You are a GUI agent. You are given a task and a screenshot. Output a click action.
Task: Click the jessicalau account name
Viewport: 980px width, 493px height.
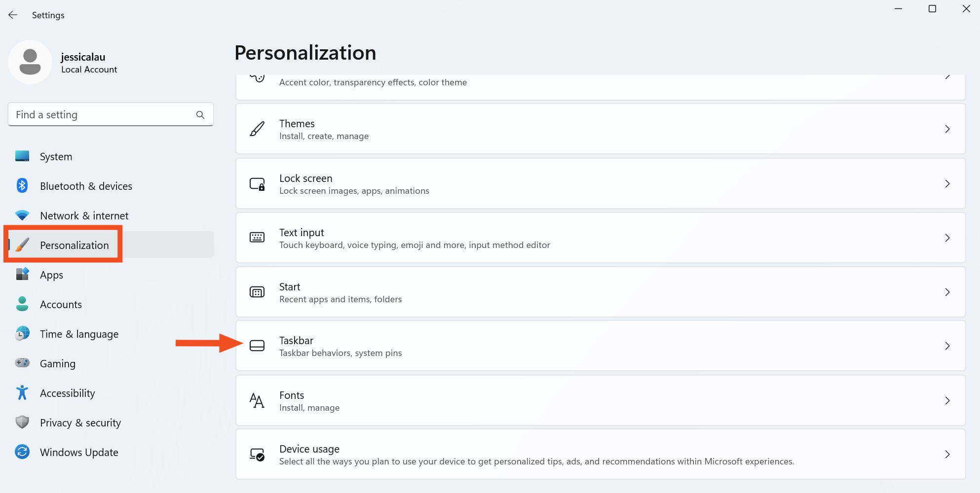[x=83, y=57]
